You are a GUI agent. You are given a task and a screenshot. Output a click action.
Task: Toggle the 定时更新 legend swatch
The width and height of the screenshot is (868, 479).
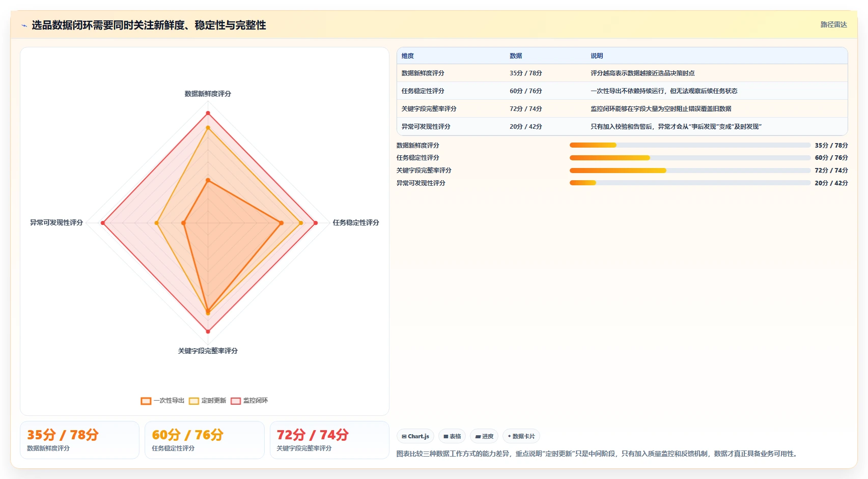click(x=194, y=401)
